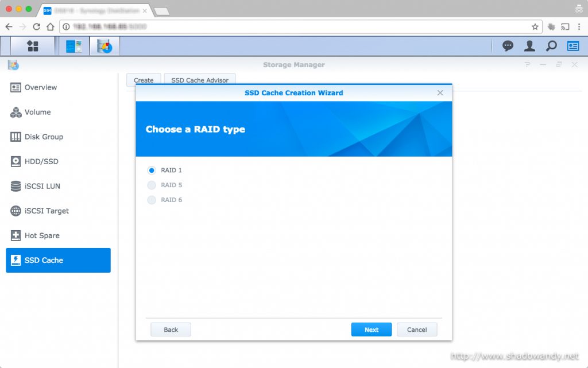588x368 pixels.
Task: Open the widgets panel icon
Action: pyautogui.click(x=572, y=46)
